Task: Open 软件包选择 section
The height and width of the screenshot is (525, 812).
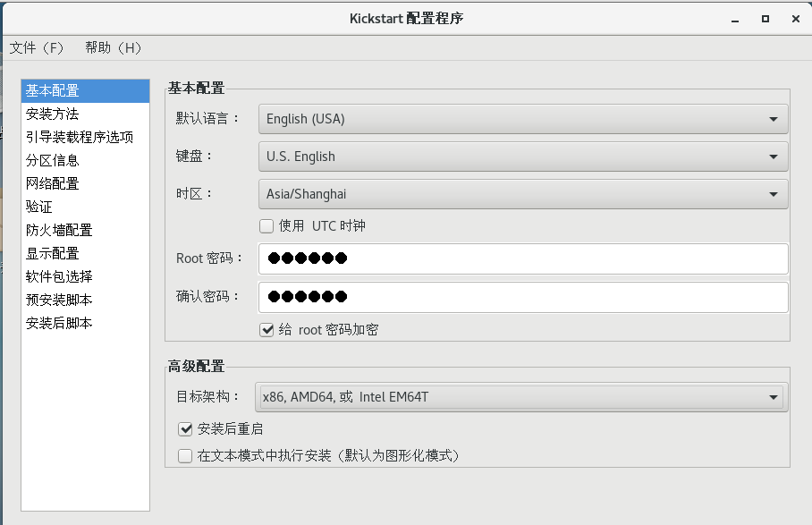Action: pos(86,277)
